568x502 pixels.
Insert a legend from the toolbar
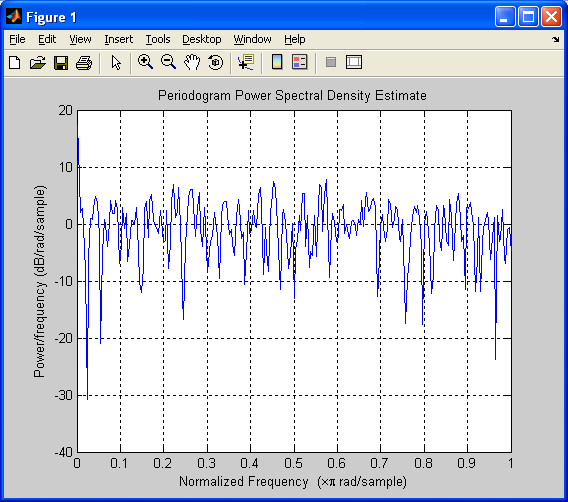tap(300, 62)
